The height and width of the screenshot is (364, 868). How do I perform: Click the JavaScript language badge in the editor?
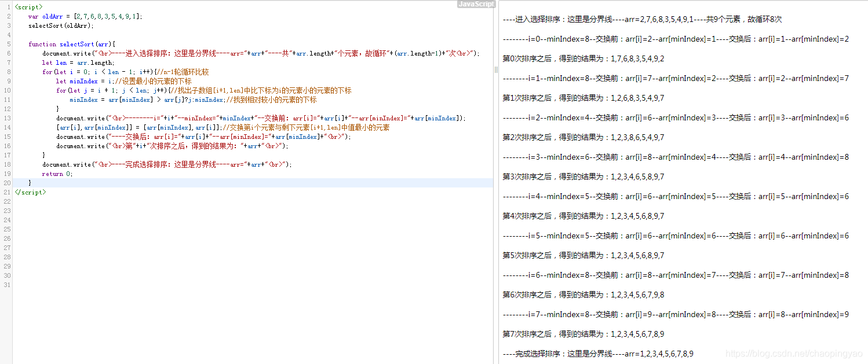click(476, 4)
